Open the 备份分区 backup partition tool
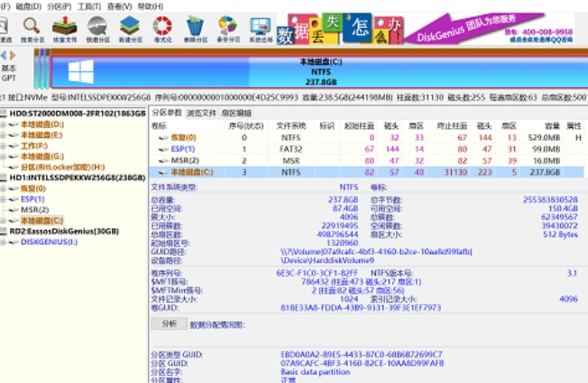This screenshot has width=588, height=383. coord(228,29)
